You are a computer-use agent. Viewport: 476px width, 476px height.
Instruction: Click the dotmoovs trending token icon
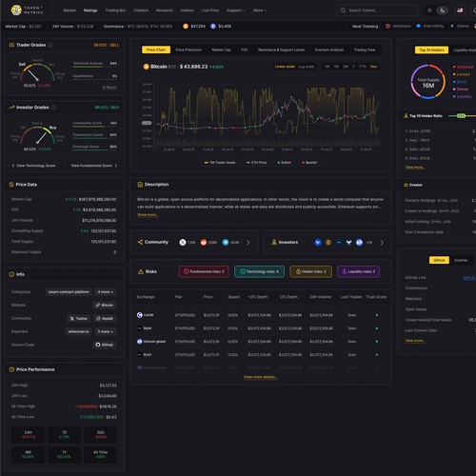(x=387, y=26)
